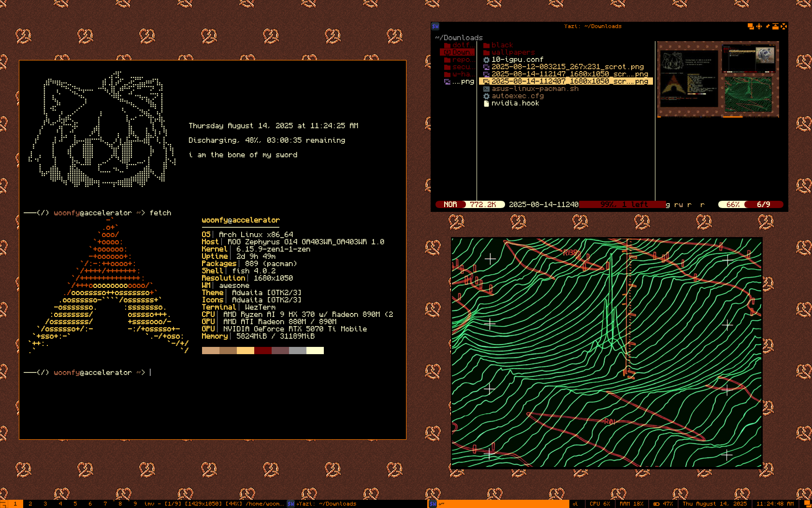Click the crosshair move icon in Yazi titlebar

[759, 27]
